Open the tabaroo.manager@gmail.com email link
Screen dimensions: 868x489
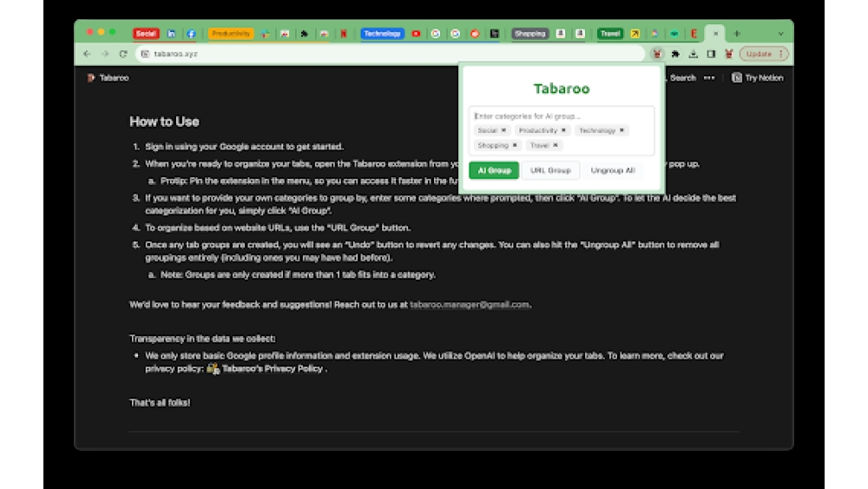click(470, 305)
